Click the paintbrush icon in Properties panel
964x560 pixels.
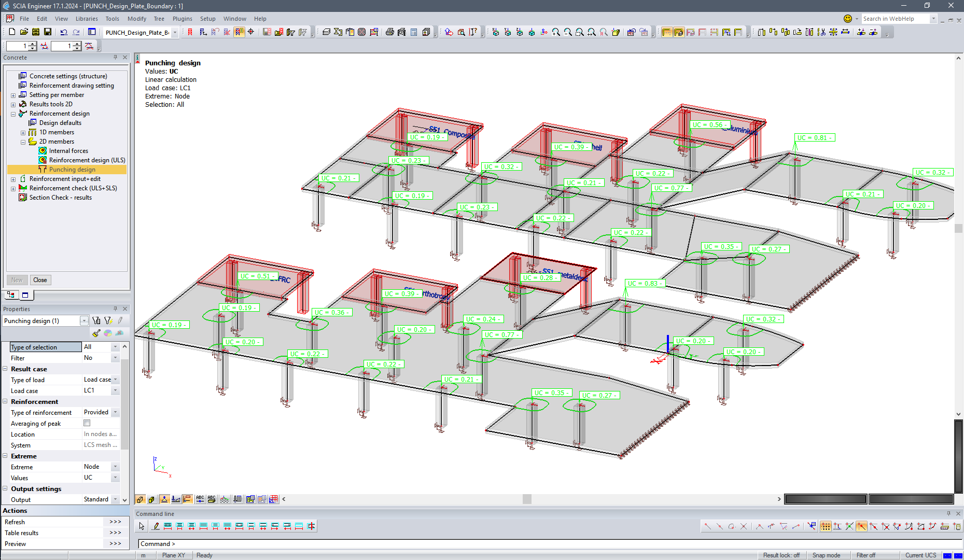(96, 333)
